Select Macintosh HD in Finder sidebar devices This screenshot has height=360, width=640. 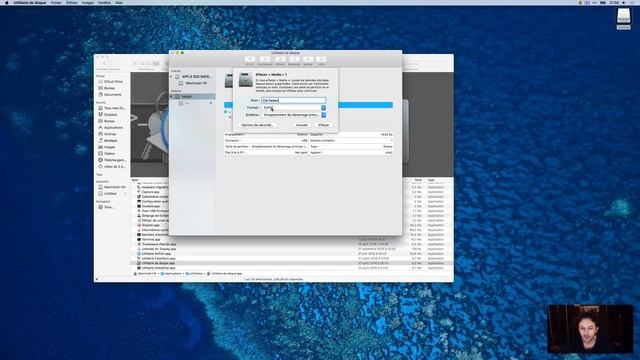[112, 187]
